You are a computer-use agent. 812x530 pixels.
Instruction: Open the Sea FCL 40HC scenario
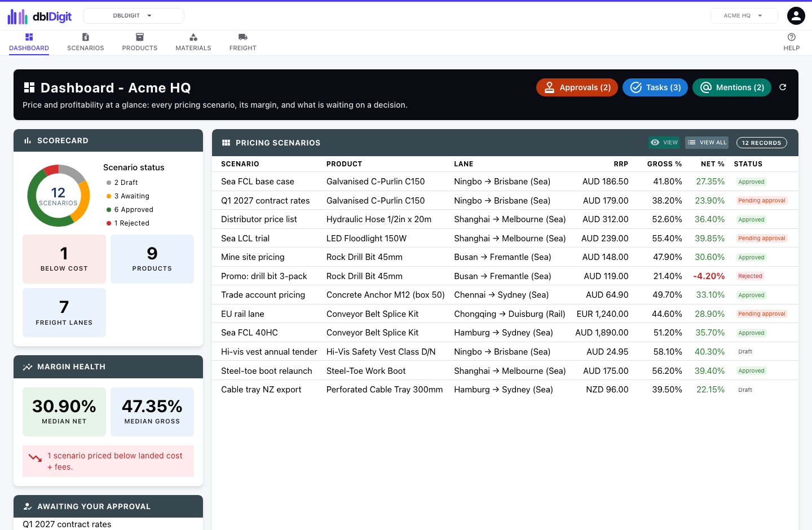505,333
